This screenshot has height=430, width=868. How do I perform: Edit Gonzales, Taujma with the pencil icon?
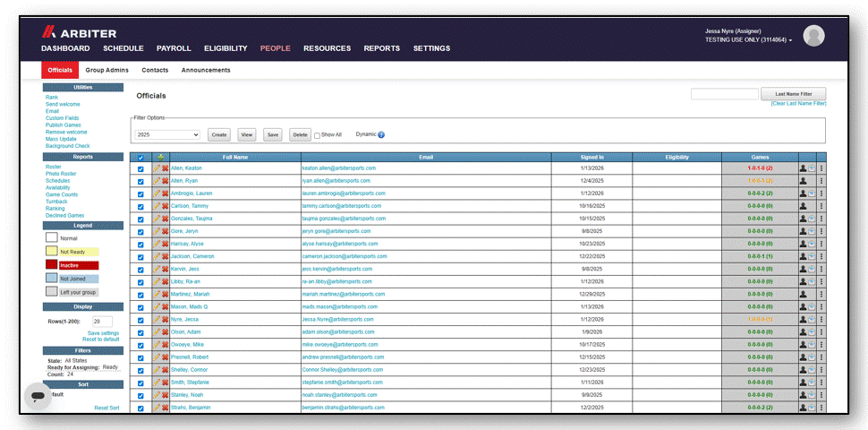(x=157, y=219)
